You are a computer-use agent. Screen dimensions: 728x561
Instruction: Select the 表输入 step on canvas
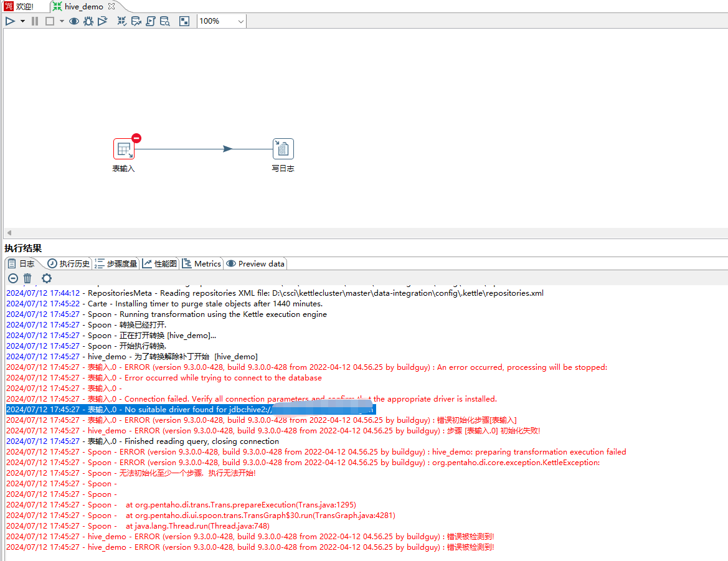click(123, 149)
